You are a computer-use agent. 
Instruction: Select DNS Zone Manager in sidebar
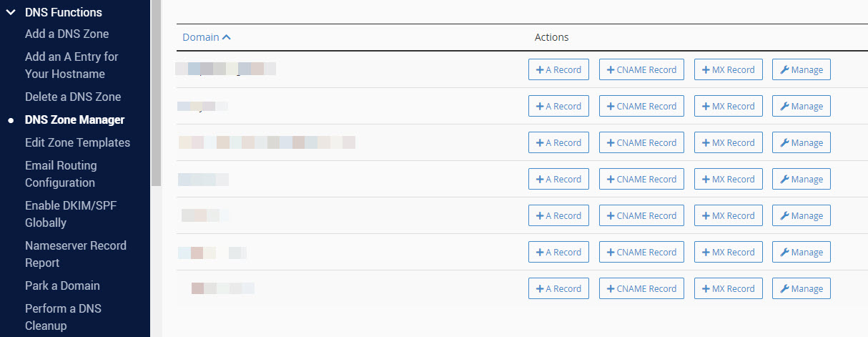pyautogui.click(x=74, y=119)
